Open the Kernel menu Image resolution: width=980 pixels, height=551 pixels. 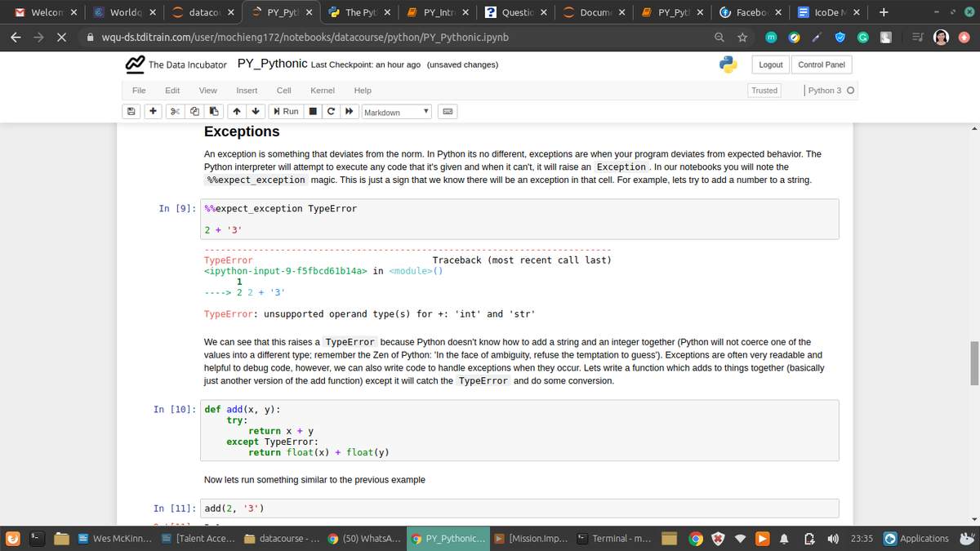(321, 91)
